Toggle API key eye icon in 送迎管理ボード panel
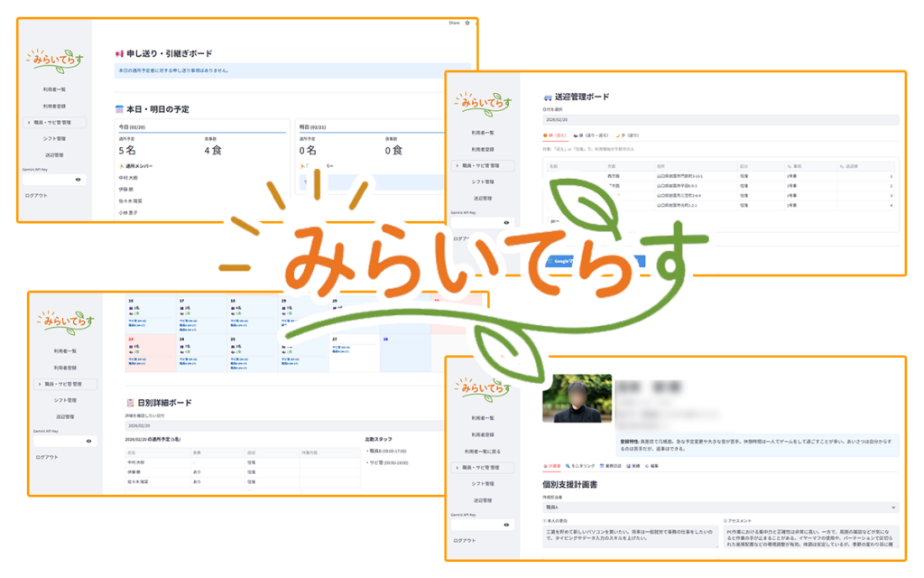 (x=506, y=222)
